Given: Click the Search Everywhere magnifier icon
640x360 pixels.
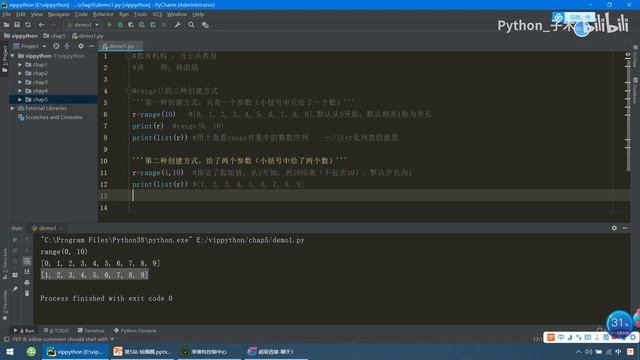Looking at the screenshot, I should pyautogui.click(x=191, y=25).
